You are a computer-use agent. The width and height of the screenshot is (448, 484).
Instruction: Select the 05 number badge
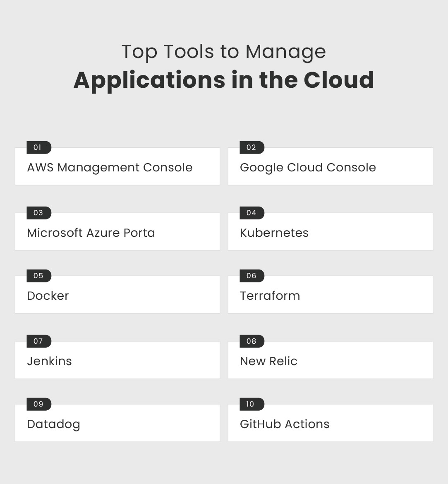click(x=38, y=276)
